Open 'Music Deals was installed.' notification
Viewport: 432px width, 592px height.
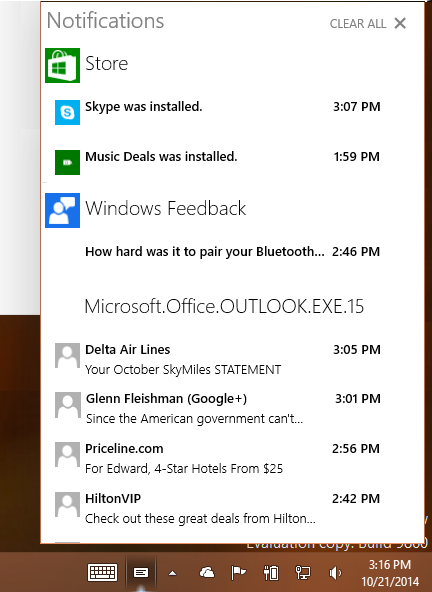pos(217,162)
